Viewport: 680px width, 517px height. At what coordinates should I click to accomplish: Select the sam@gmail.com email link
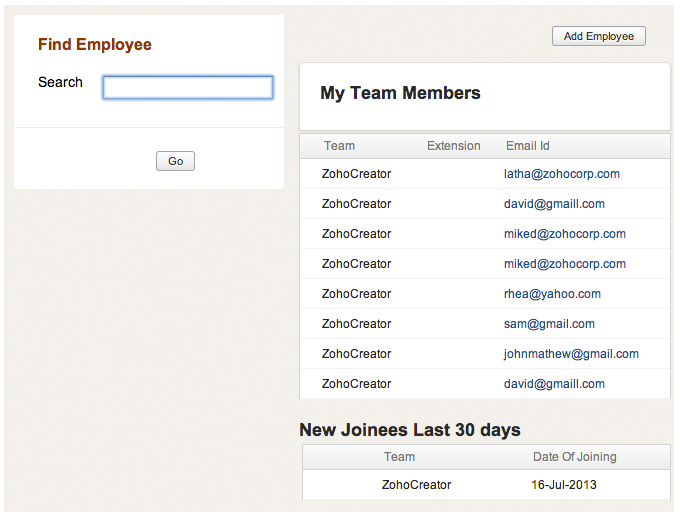[x=549, y=324]
